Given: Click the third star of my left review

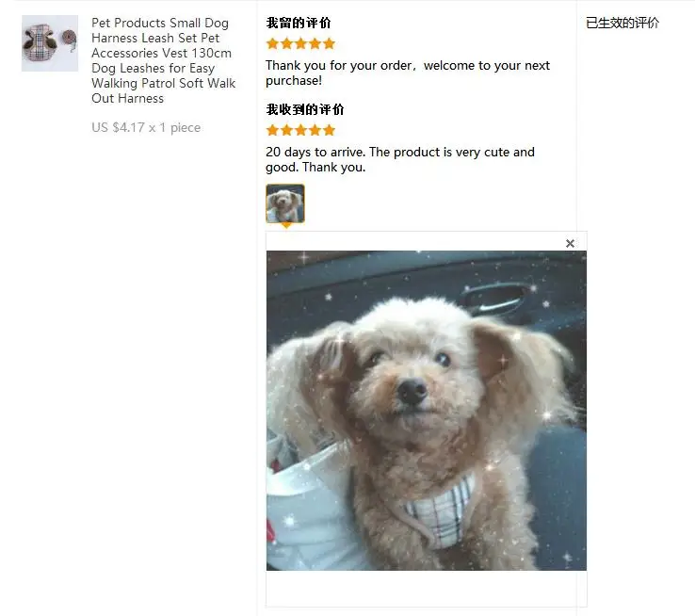Looking at the screenshot, I should [x=301, y=43].
